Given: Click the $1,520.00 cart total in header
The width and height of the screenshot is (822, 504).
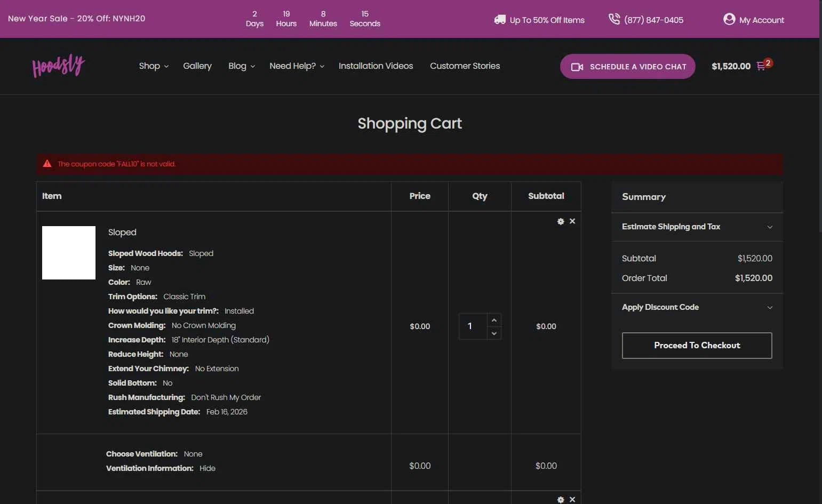Looking at the screenshot, I should tap(731, 67).
